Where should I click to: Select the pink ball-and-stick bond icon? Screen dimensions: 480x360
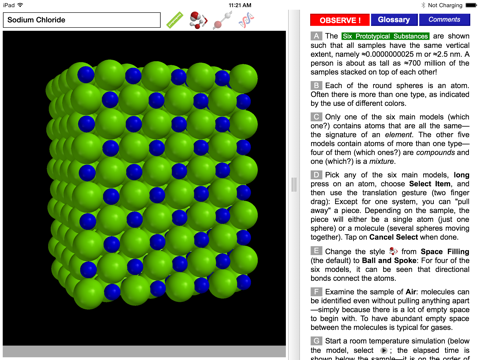[223, 20]
